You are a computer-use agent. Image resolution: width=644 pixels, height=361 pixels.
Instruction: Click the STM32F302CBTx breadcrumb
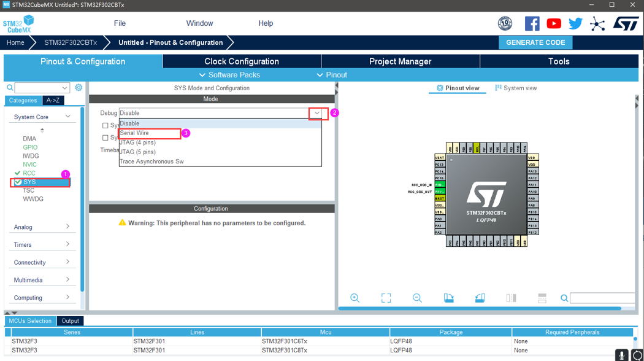pyautogui.click(x=71, y=42)
